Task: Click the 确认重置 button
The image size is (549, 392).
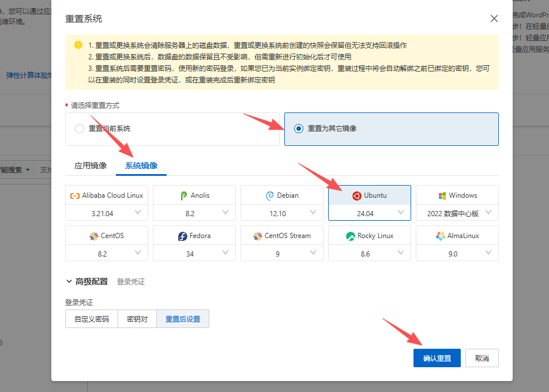Action: [437, 358]
